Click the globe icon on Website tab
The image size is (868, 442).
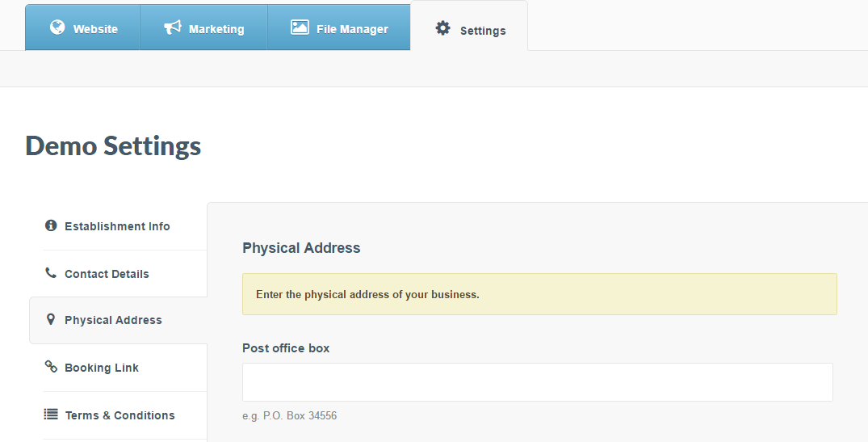click(57, 27)
